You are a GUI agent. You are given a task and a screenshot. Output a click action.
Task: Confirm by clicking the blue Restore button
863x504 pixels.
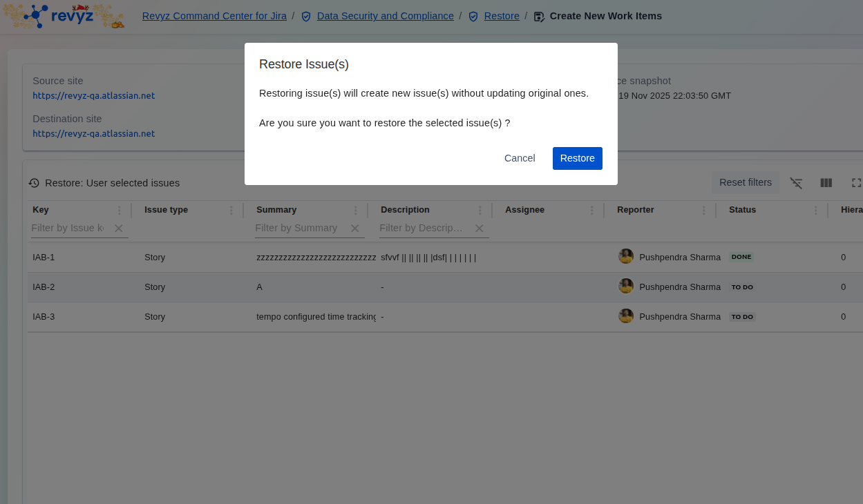coord(577,158)
